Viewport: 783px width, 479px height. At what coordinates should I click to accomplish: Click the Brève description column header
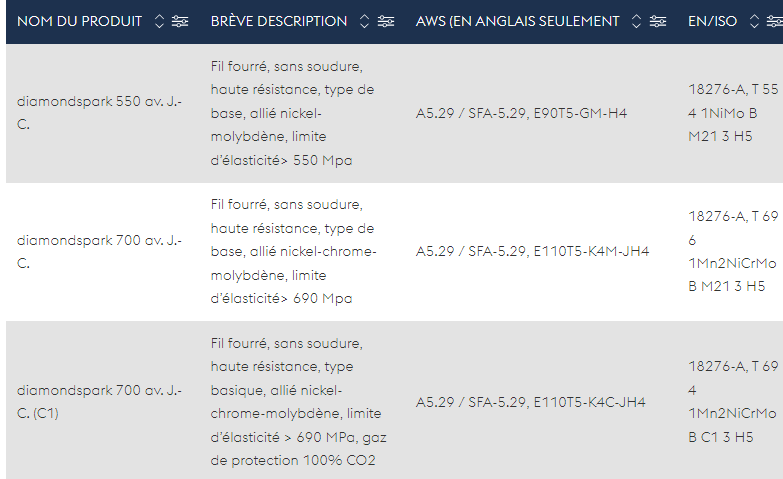279,21
